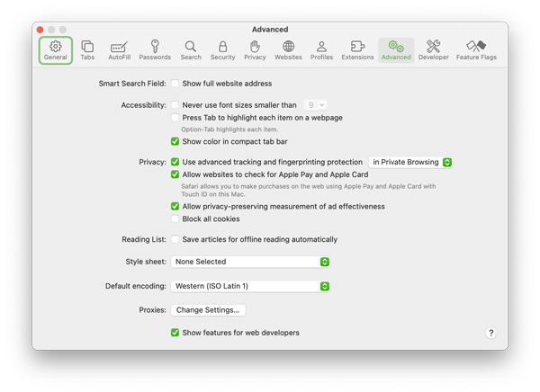Screen dimensions: 540x392
Task: Uncheck advanced tracking and fingerprinting protection
Action: (x=175, y=162)
